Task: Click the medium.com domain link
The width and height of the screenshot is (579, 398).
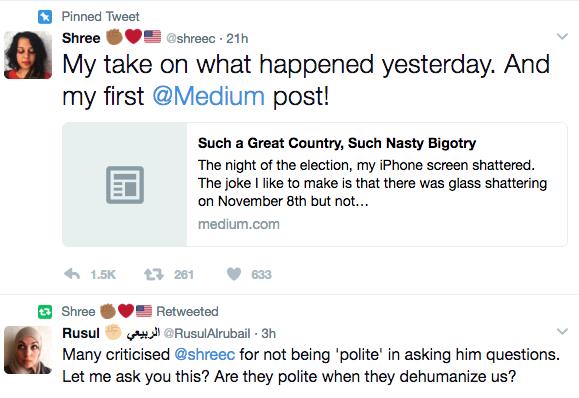Action: pyautogui.click(x=239, y=224)
